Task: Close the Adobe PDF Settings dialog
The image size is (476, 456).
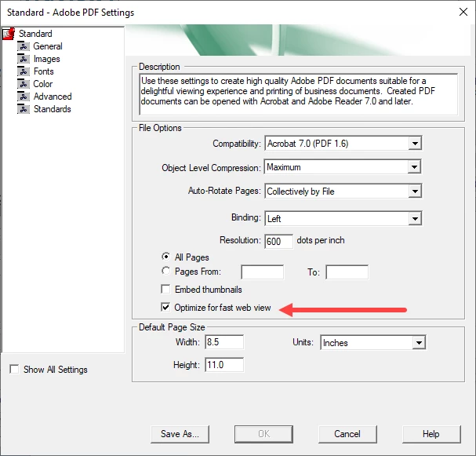Action: (463, 12)
